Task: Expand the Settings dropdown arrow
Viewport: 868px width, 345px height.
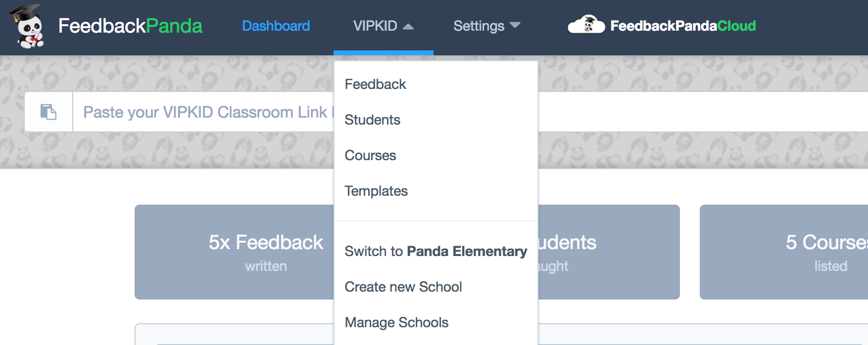Action: 515,25
